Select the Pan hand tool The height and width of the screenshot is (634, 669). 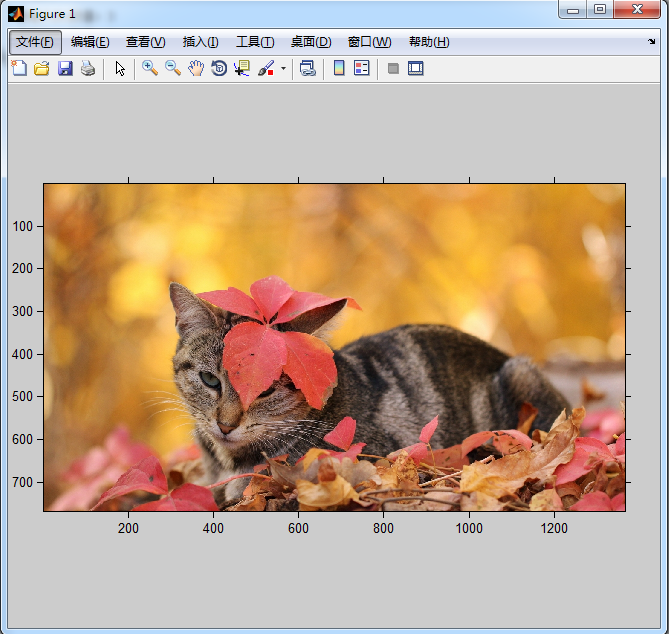click(x=196, y=68)
